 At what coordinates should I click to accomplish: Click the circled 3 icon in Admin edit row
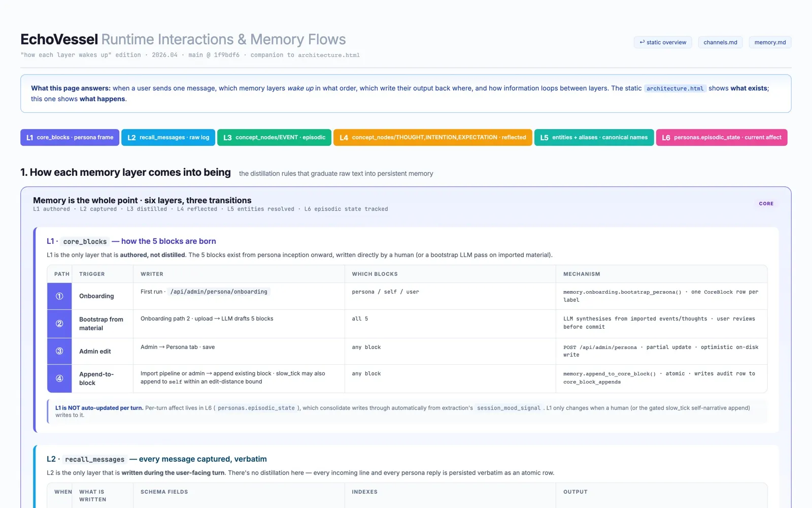pyautogui.click(x=59, y=351)
